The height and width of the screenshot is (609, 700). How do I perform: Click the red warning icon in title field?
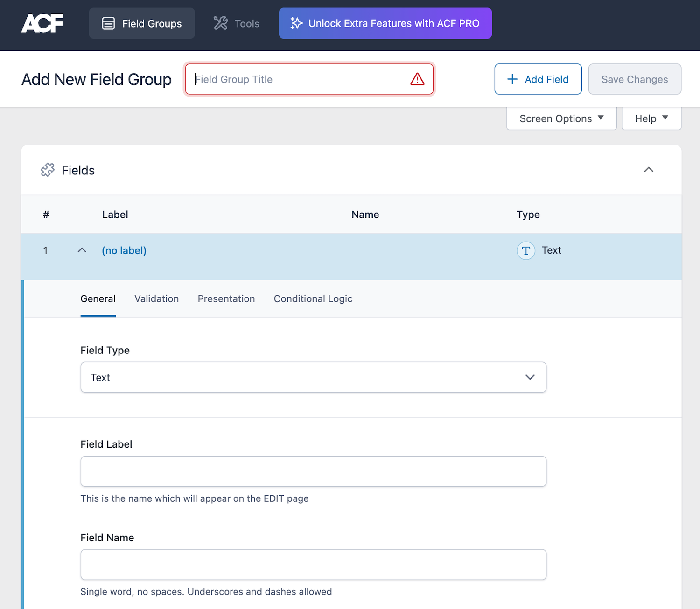click(x=417, y=79)
